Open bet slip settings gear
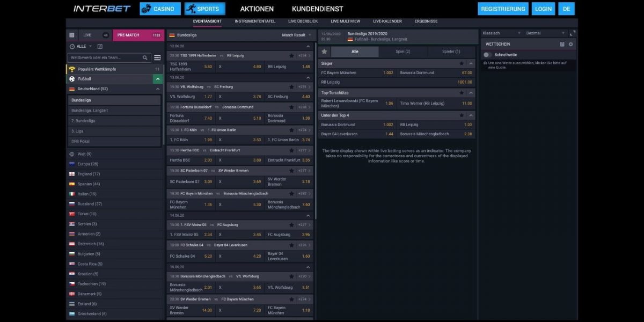 click(570, 44)
